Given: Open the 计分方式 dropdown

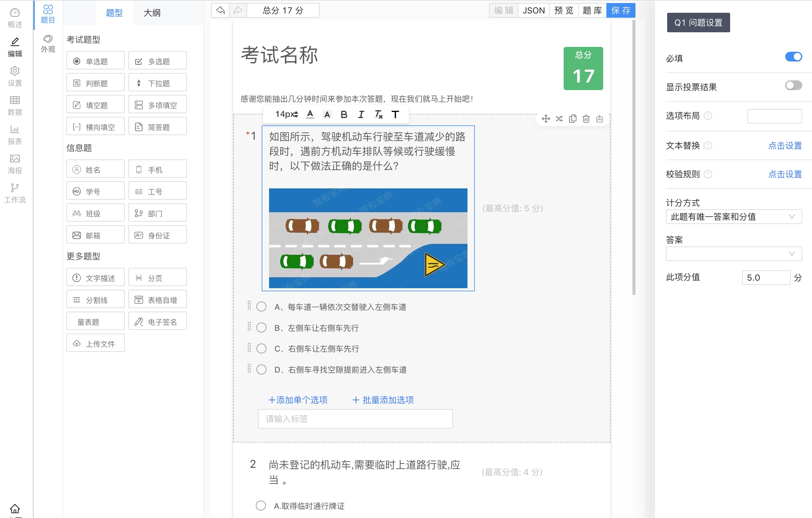Looking at the screenshot, I should 734,216.
